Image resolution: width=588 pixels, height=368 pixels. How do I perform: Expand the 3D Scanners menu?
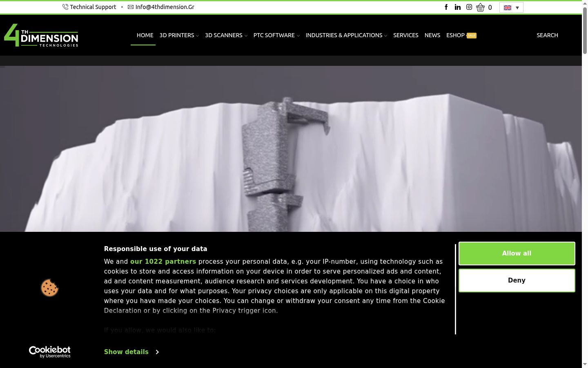click(x=226, y=35)
